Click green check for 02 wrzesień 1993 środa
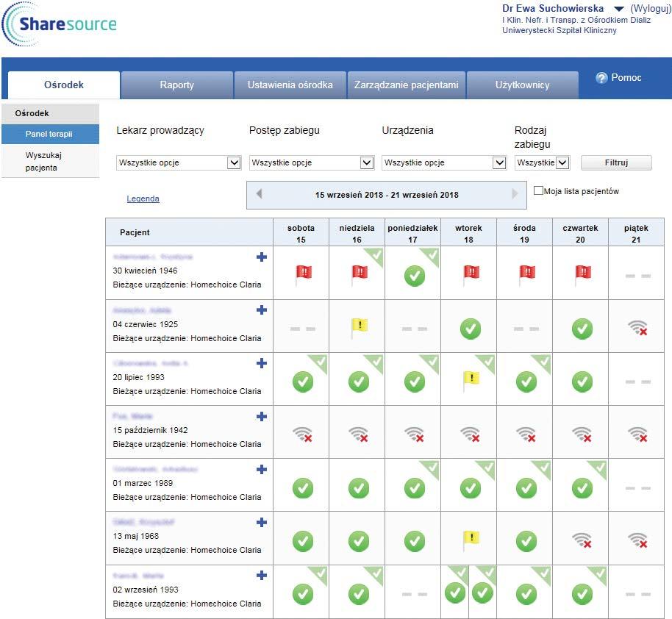The width and height of the screenshot is (672, 619). (526, 594)
